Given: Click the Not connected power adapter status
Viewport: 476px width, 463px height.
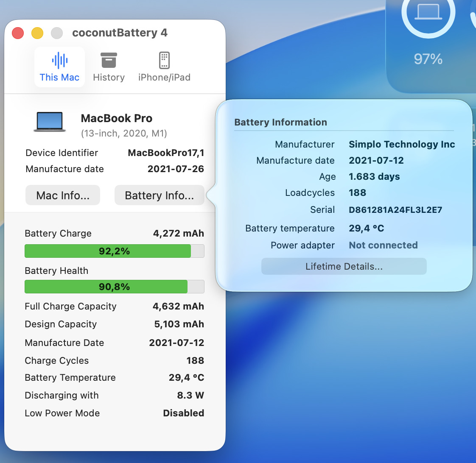Looking at the screenshot, I should pos(384,245).
